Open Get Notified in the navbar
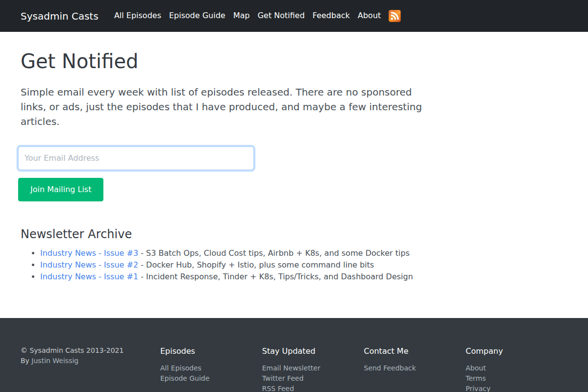The width and height of the screenshot is (588, 392). click(x=281, y=16)
